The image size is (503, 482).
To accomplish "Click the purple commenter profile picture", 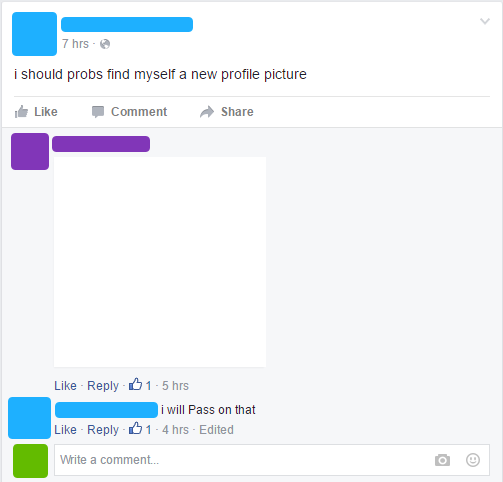I will click(30, 151).
